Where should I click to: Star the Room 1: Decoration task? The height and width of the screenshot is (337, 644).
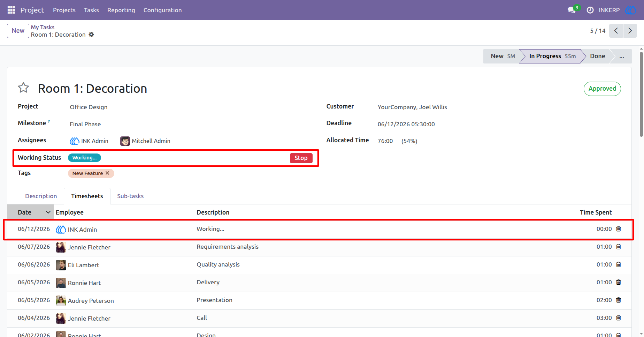[x=23, y=88]
